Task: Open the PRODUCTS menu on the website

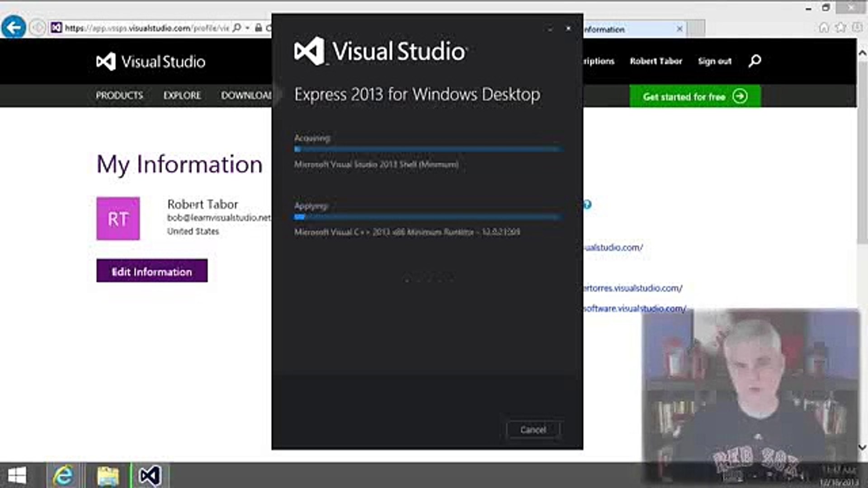Action: pos(119,95)
